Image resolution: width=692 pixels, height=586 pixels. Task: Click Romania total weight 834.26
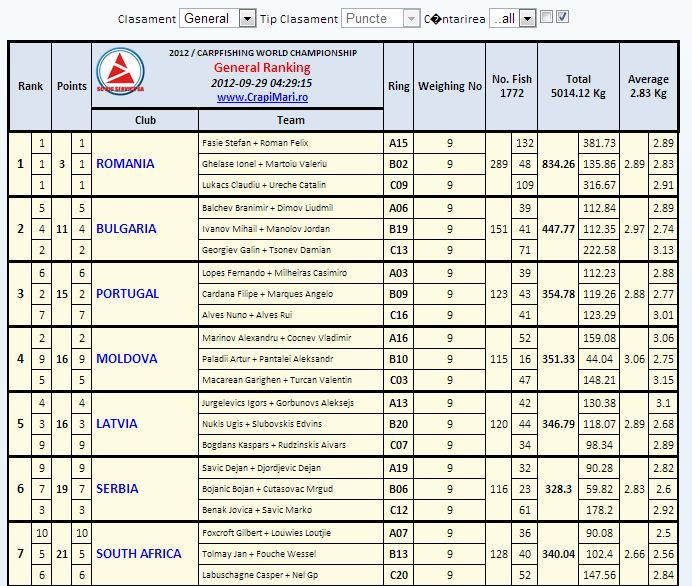tap(558, 164)
